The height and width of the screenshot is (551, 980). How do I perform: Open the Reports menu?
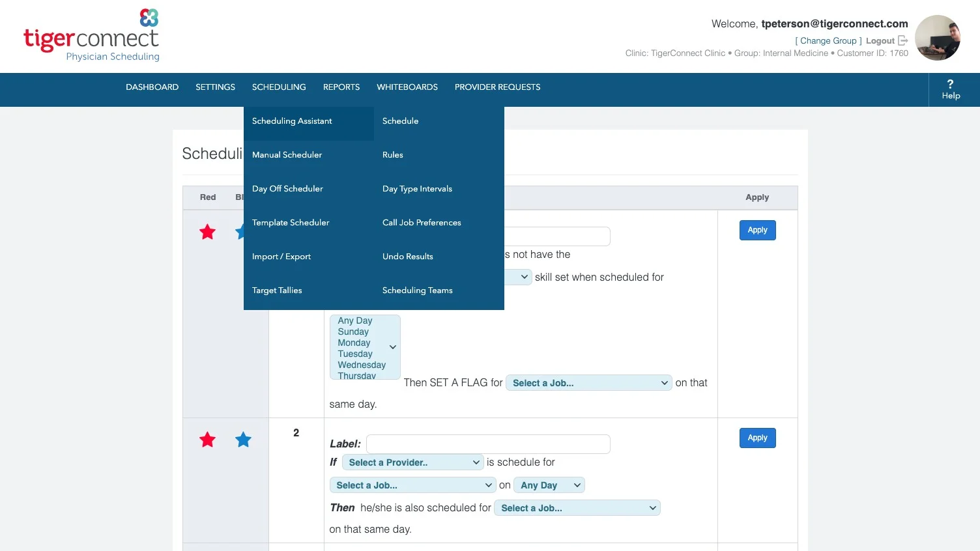point(341,87)
